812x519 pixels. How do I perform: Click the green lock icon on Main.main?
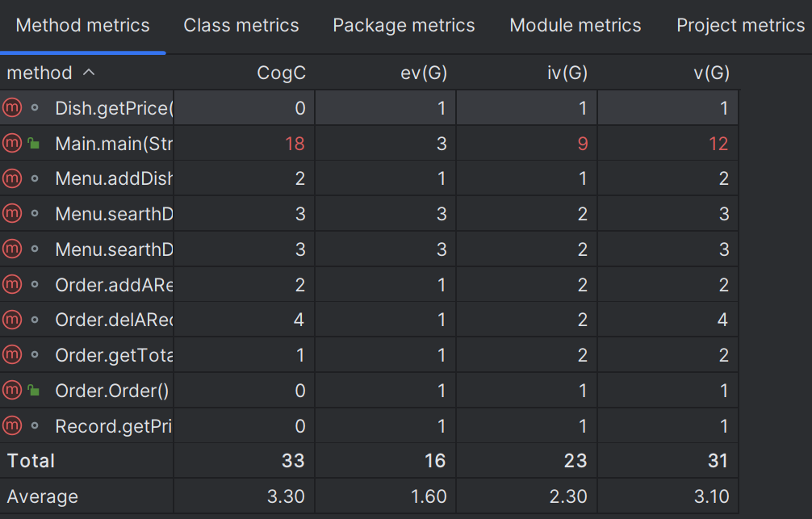(34, 144)
